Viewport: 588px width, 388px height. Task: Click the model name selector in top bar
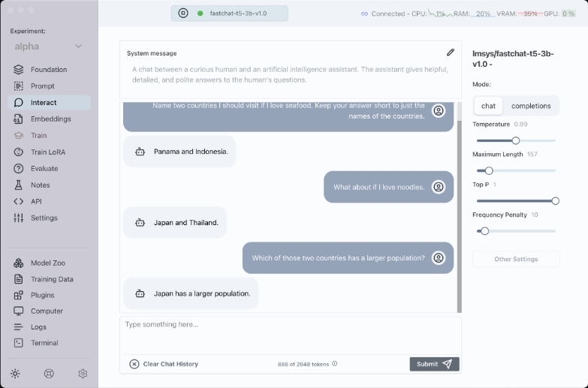coord(238,13)
